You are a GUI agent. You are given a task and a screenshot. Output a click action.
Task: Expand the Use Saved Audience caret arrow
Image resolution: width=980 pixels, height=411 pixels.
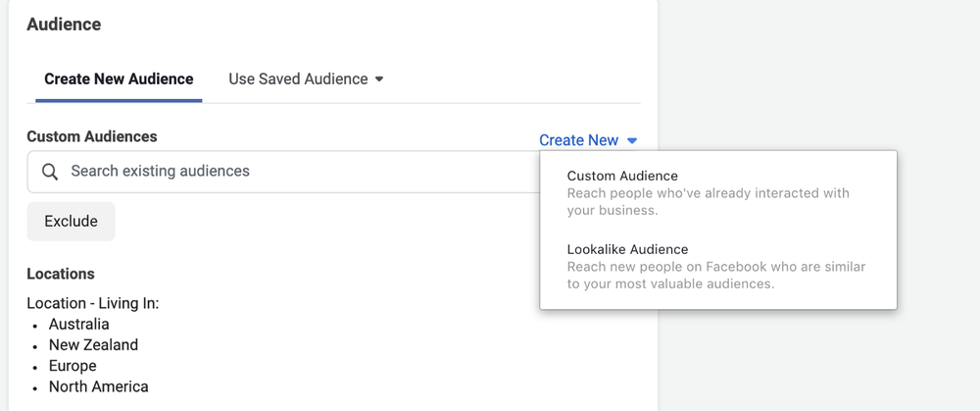click(379, 79)
